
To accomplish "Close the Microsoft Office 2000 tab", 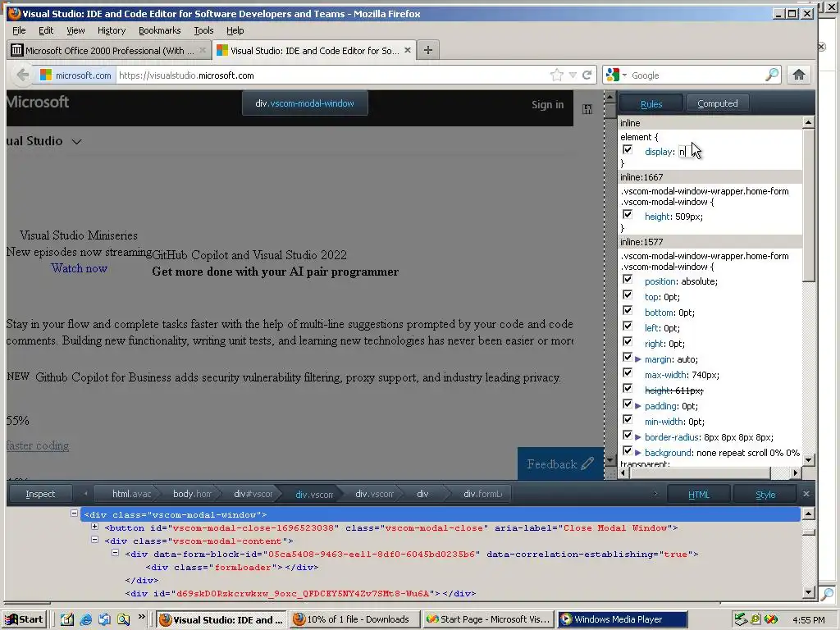I will click(x=203, y=50).
